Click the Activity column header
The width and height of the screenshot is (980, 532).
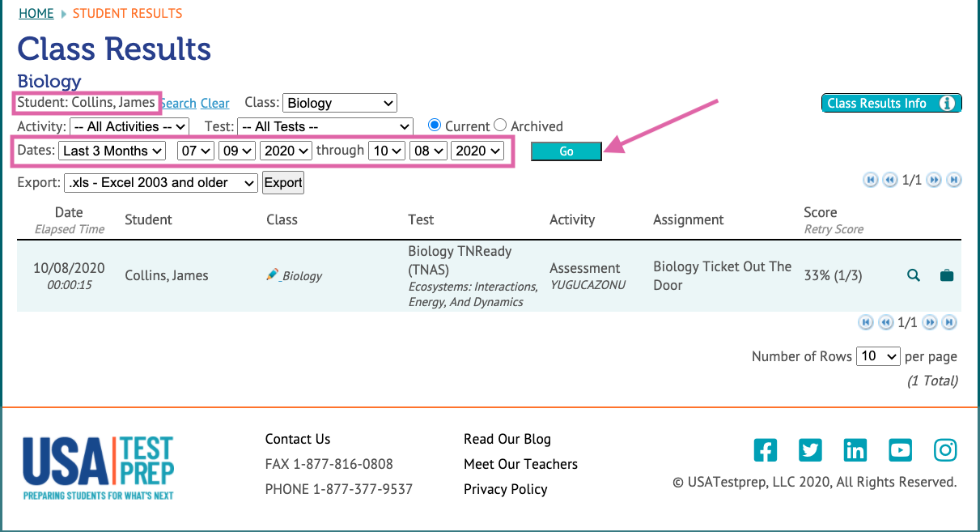pyautogui.click(x=572, y=219)
